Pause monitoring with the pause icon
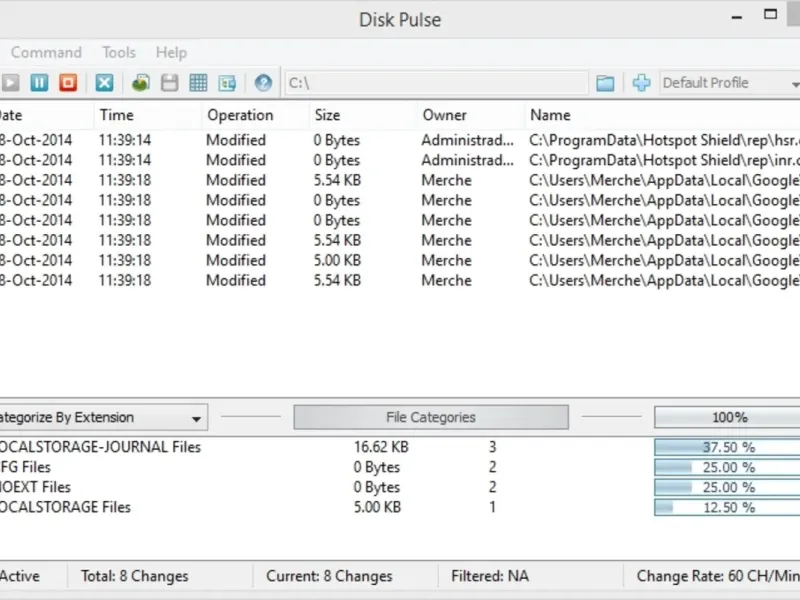 39,83
